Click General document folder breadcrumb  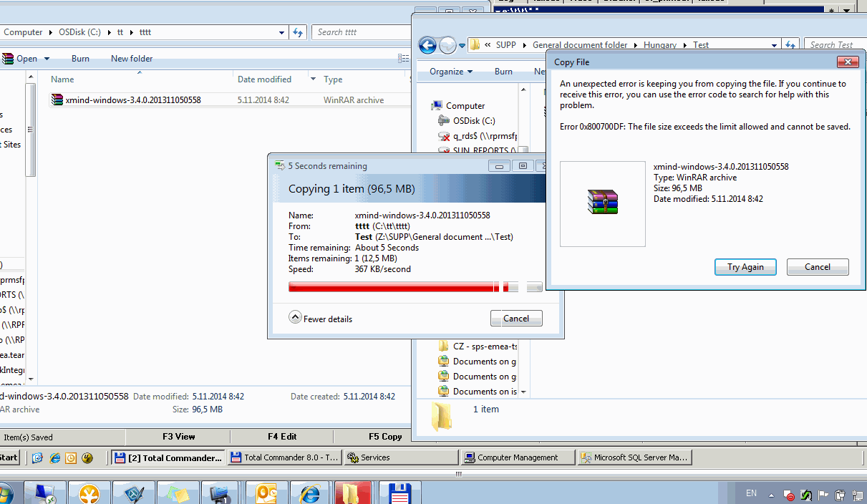[580, 45]
